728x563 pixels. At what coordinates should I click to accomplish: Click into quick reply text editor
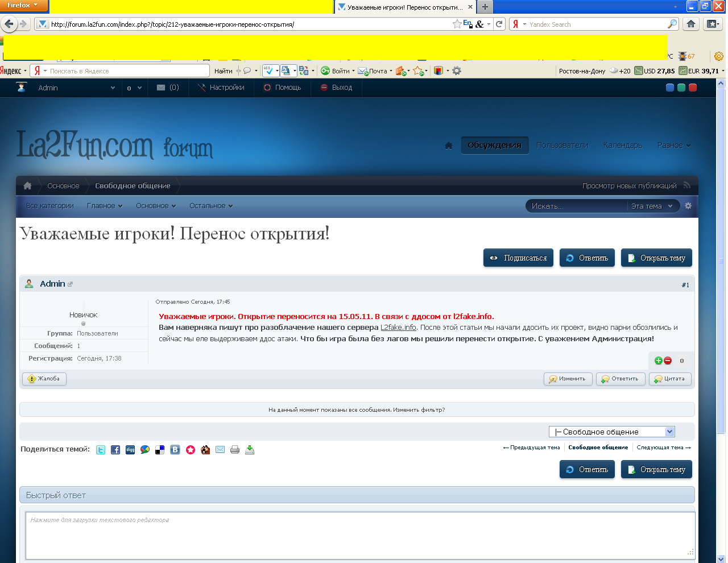[x=360, y=536]
